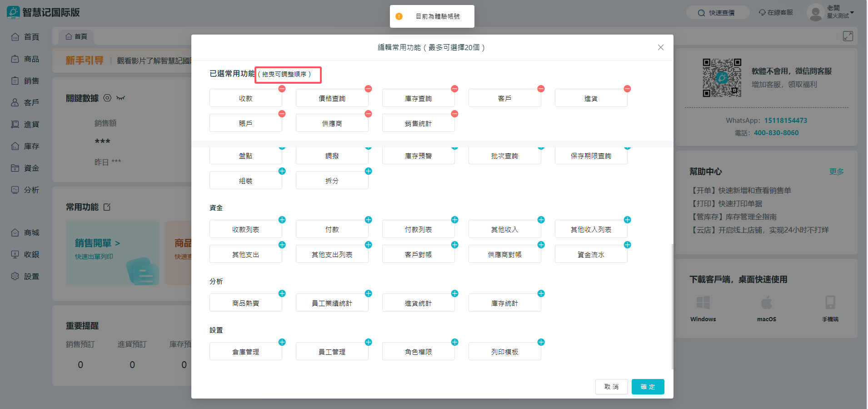The width and height of the screenshot is (868, 409).
Task: Click the fullscreen expand icon
Action: 848,36
